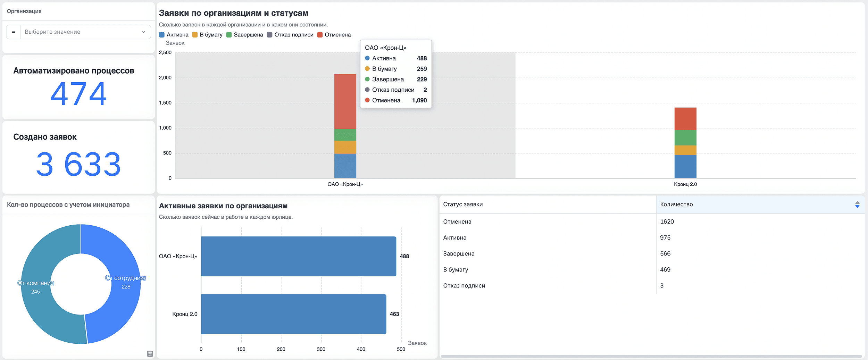Image resolution: width=868 pixels, height=360 pixels.
Task: Click the 474 automated processes number
Action: (x=78, y=94)
